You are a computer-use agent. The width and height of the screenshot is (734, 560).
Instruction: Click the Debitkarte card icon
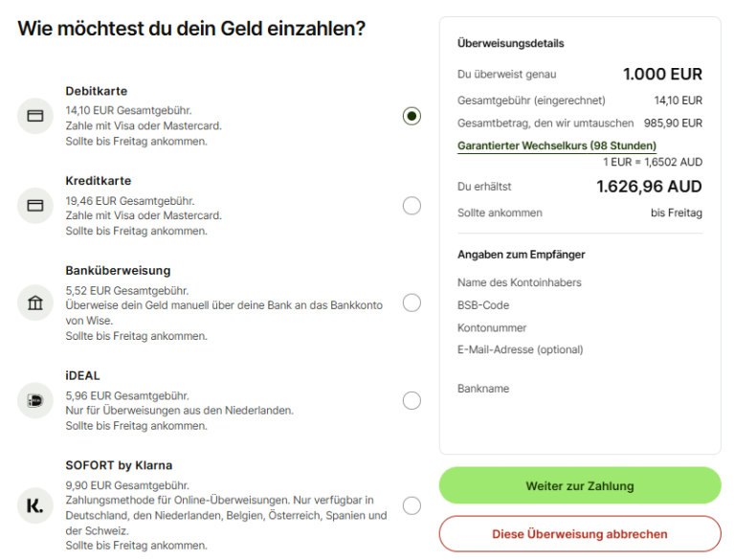(35, 116)
